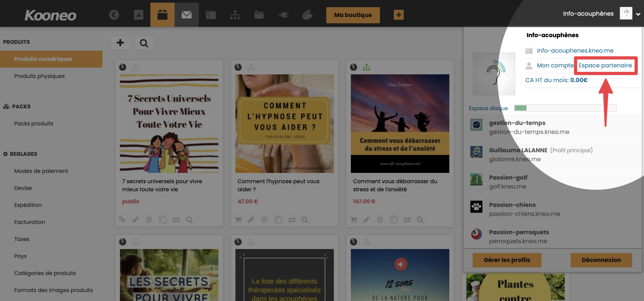Viewport: 644px width, 301px height.
Task: Switch to Passion-chiens profile
Action: coord(552,209)
